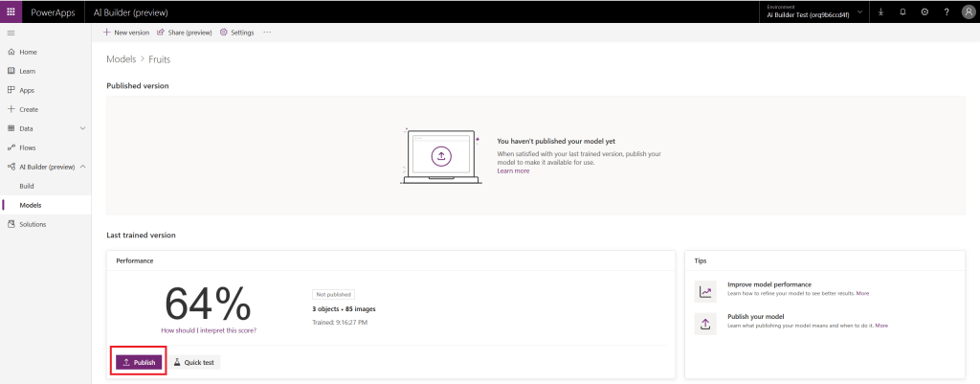Click the help question mark icon
Screen dimensions: 980x384
(x=947, y=11)
